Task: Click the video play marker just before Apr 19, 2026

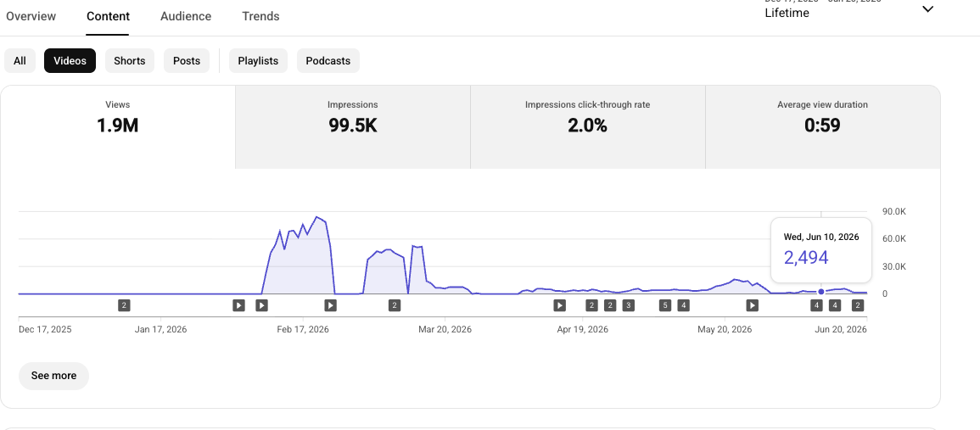Action: tap(559, 305)
